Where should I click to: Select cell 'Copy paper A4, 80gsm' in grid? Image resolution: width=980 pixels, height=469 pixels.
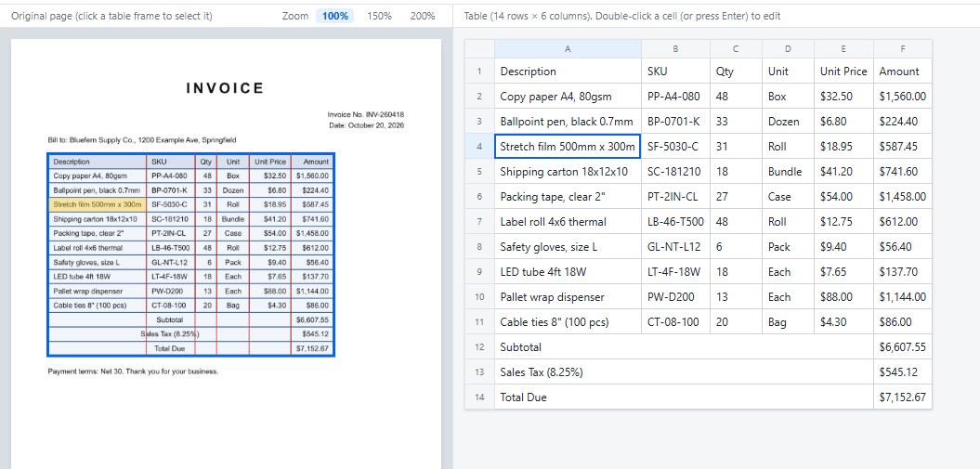coord(568,97)
